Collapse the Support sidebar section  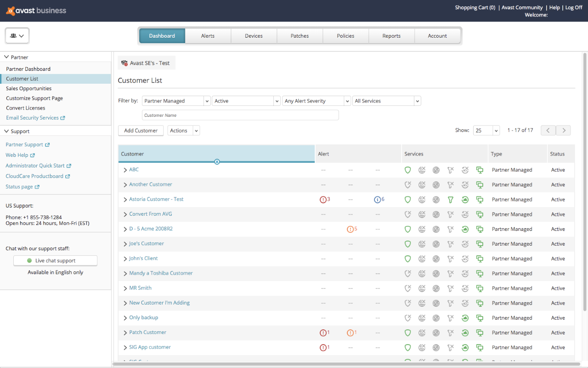(6, 131)
